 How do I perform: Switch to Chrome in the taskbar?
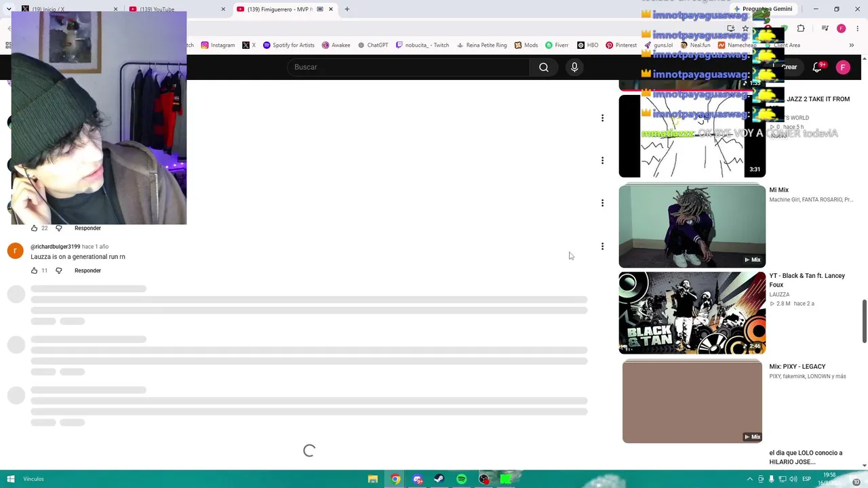click(x=395, y=479)
